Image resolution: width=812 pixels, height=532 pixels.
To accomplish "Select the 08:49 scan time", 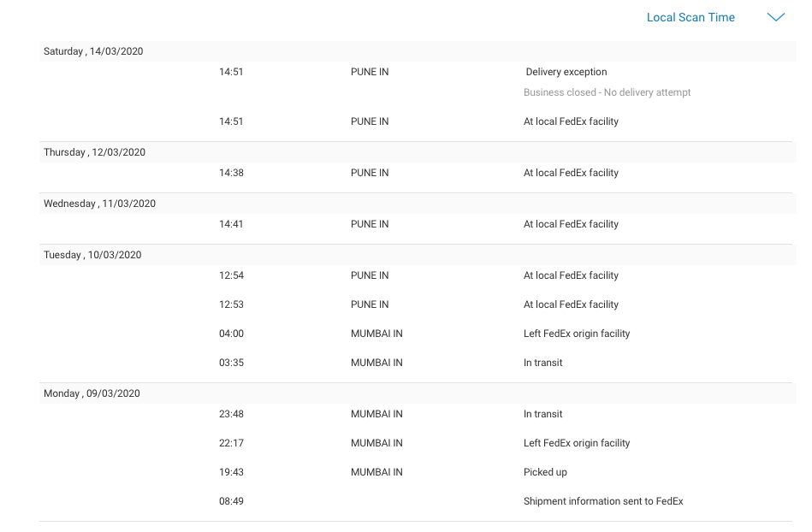I will 231,501.
